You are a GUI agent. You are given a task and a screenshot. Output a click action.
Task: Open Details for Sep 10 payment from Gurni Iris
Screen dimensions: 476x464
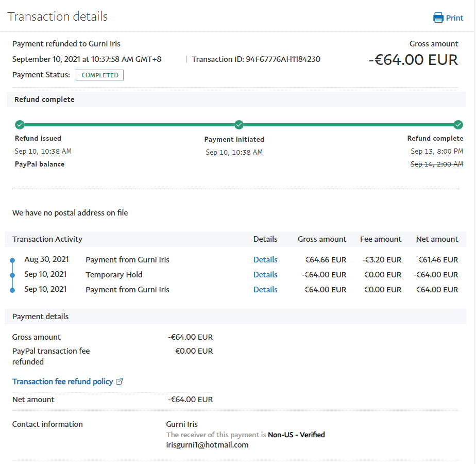point(265,290)
